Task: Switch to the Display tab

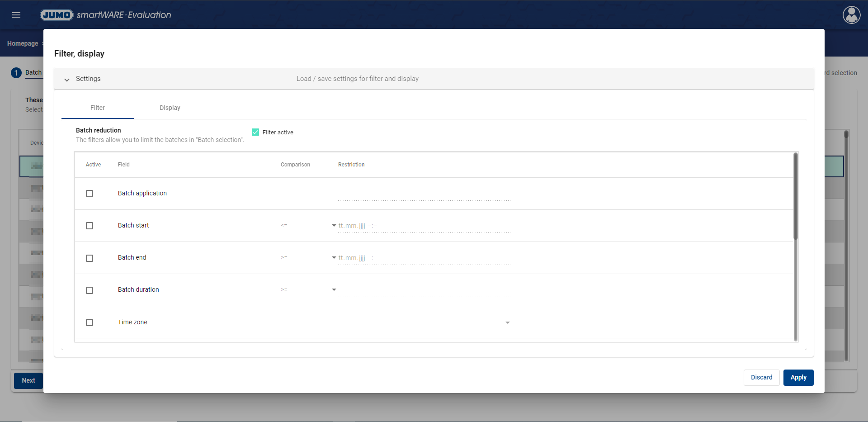Action: pos(170,108)
